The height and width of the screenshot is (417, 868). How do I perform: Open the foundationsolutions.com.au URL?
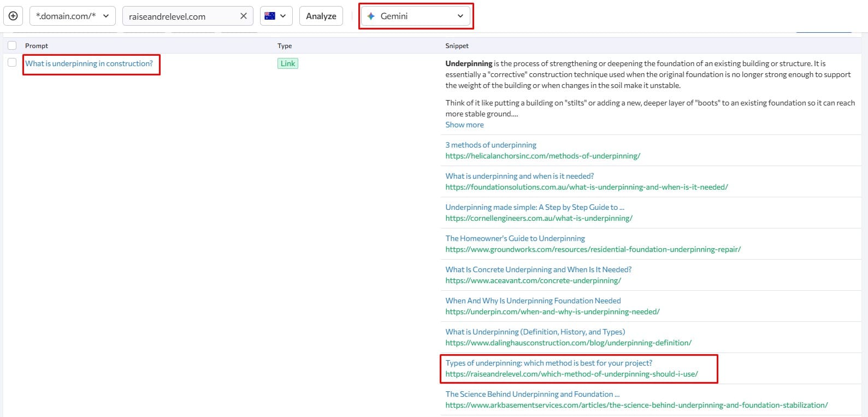586,187
